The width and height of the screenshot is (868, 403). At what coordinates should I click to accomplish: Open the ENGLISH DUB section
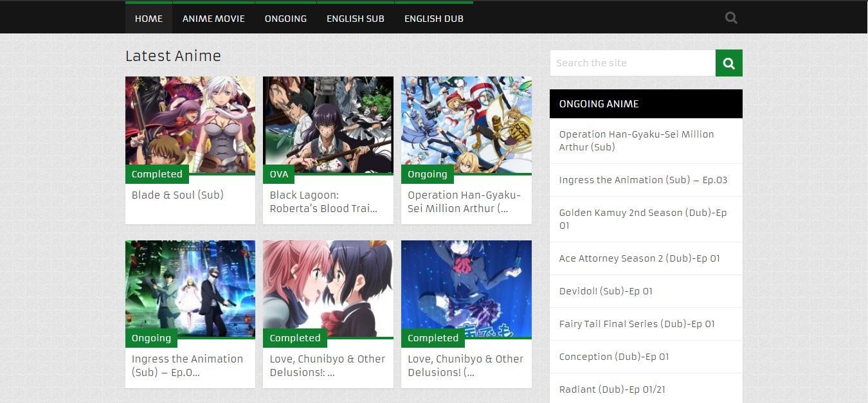click(x=434, y=18)
